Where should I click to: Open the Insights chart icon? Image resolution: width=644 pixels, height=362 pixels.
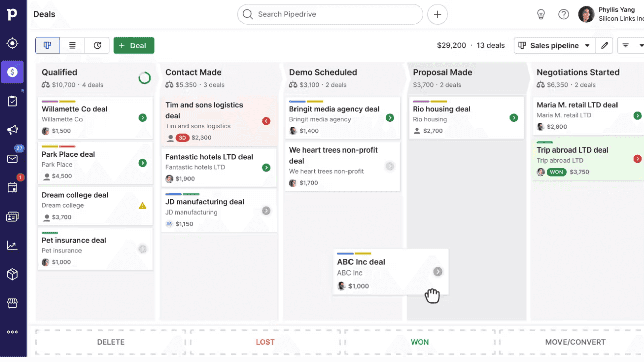pos(12,245)
